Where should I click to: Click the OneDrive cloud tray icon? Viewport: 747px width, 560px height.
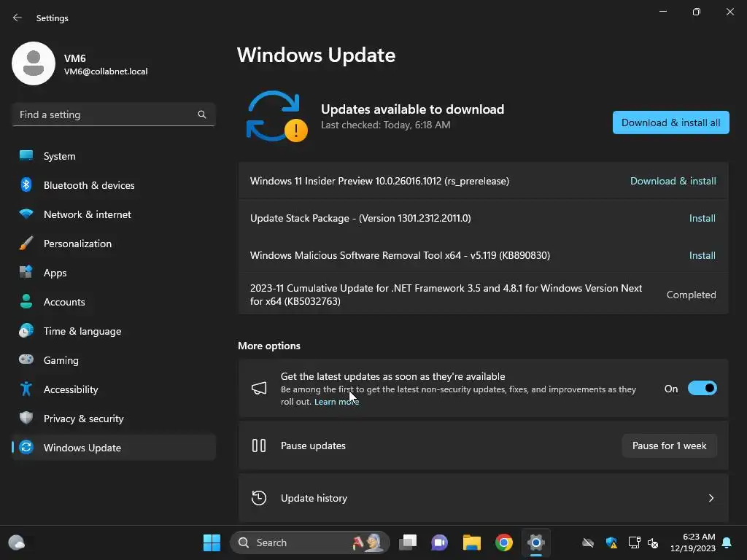click(x=589, y=542)
